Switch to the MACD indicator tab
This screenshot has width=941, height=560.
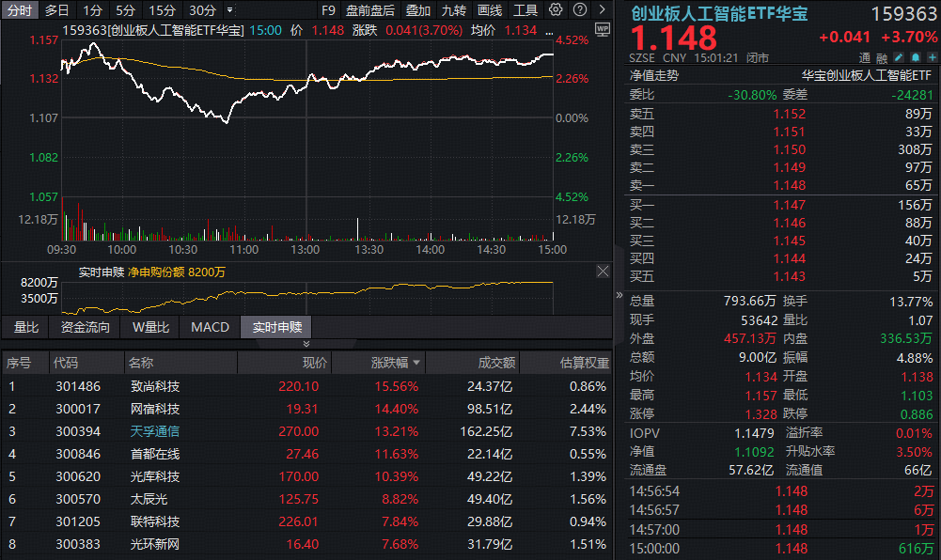click(x=210, y=327)
